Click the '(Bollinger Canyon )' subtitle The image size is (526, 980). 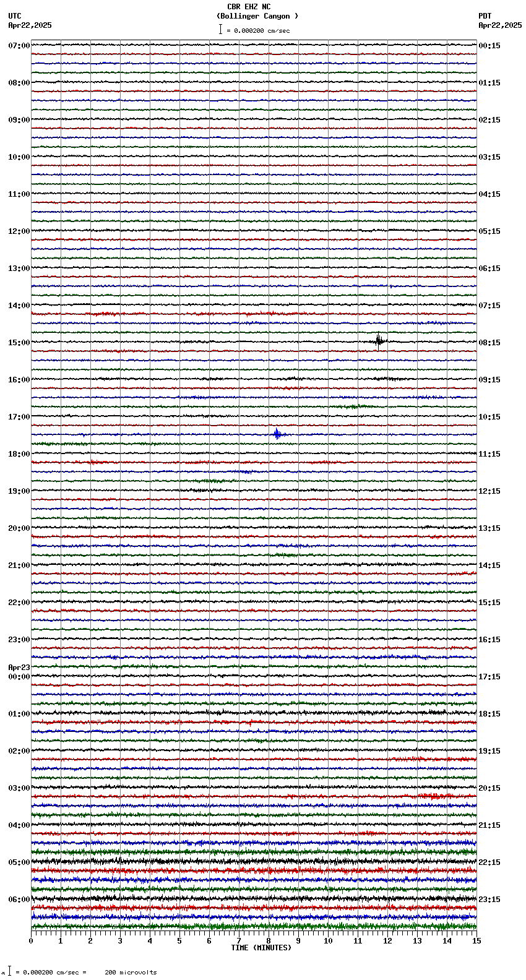[257, 16]
